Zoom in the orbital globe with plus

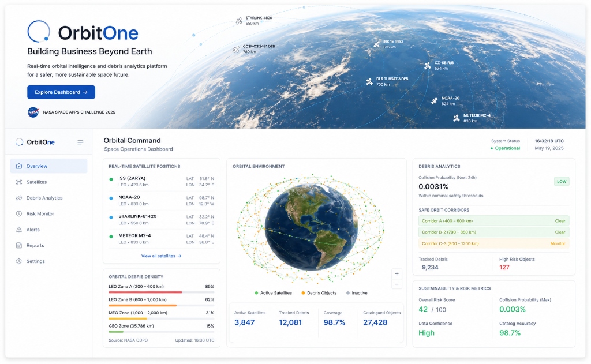[x=397, y=273]
